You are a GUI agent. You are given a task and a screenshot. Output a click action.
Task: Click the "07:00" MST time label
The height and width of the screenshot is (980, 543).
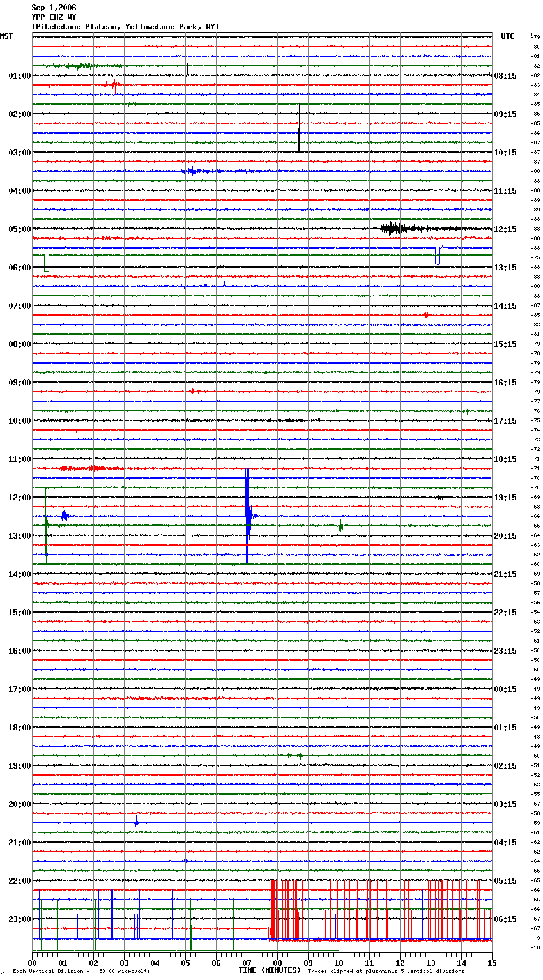tap(20, 306)
